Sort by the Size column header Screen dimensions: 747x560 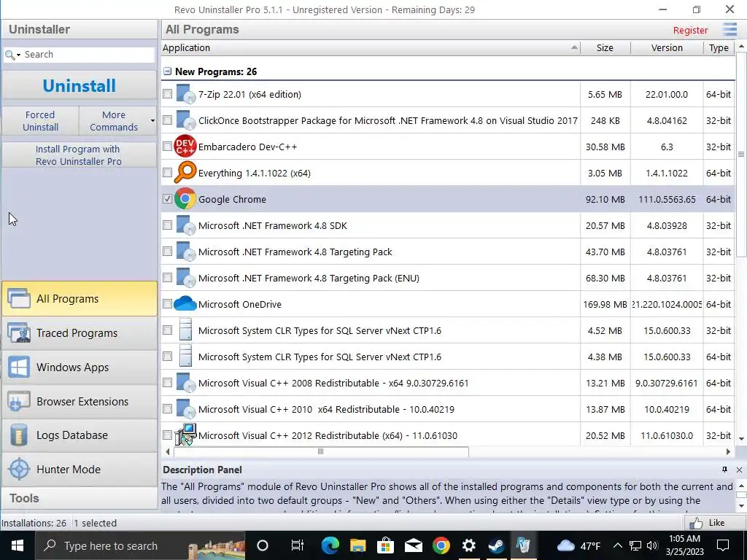click(605, 47)
